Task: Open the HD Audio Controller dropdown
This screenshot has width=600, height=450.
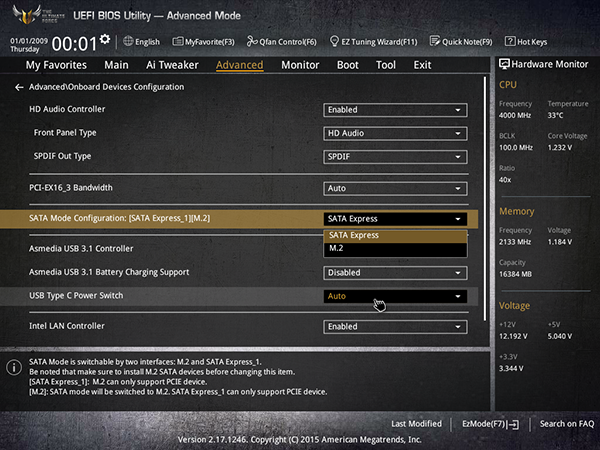Action: pyautogui.click(x=395, y=110)
